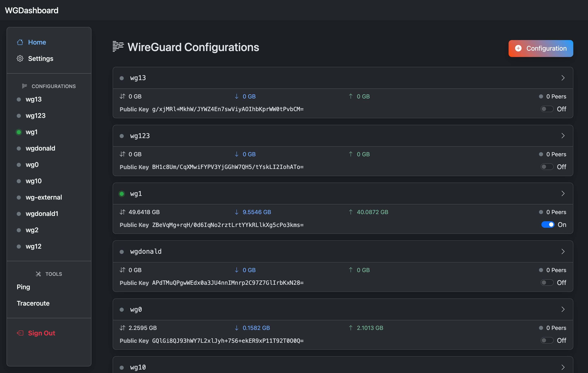The height and width of the screenshot is (373, 588).
Task: Turn off the wg1 configuration toggle
Action: tap(548, 224)
